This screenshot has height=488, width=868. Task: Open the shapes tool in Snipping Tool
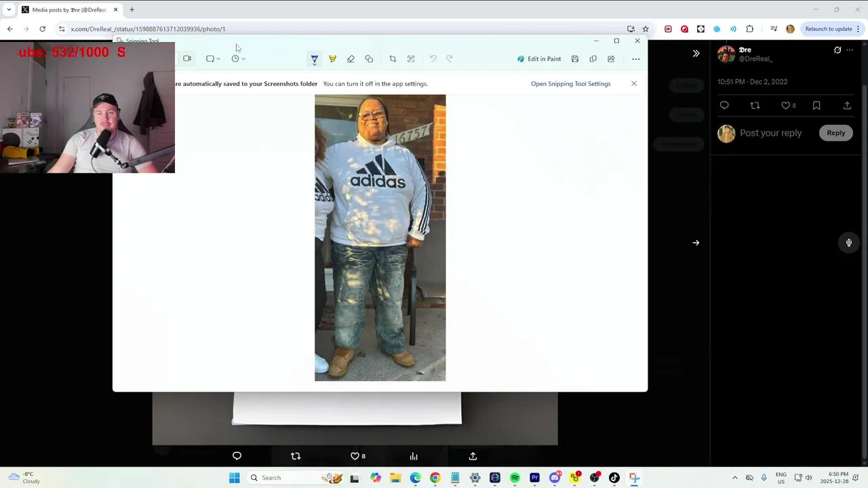369,59
